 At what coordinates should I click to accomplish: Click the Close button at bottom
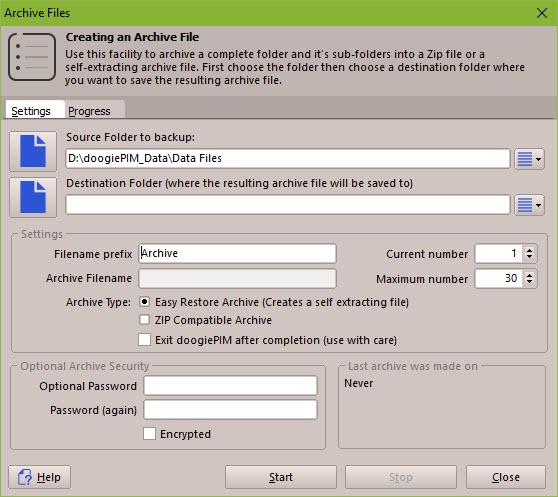(506, 477)
